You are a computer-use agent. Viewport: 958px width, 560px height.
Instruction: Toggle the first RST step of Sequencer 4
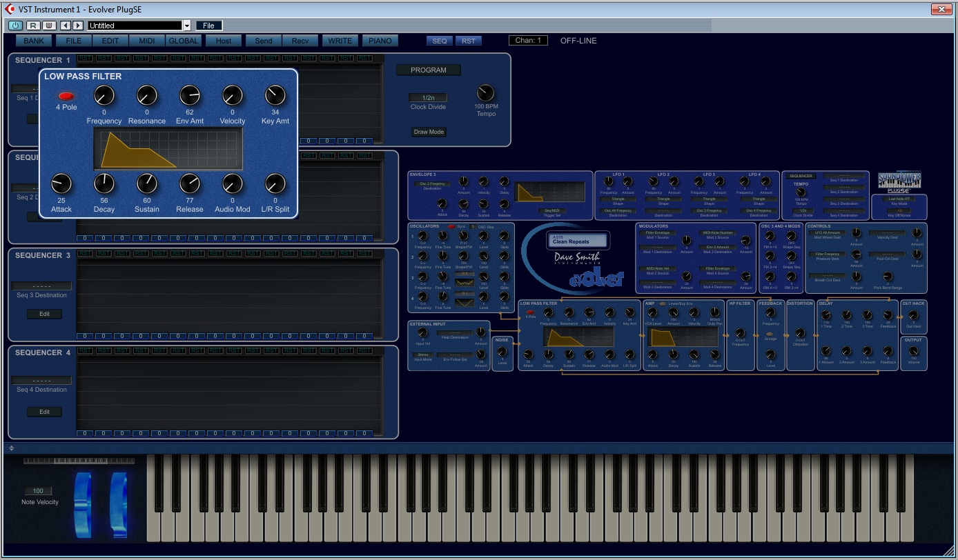tap(85, 351)
